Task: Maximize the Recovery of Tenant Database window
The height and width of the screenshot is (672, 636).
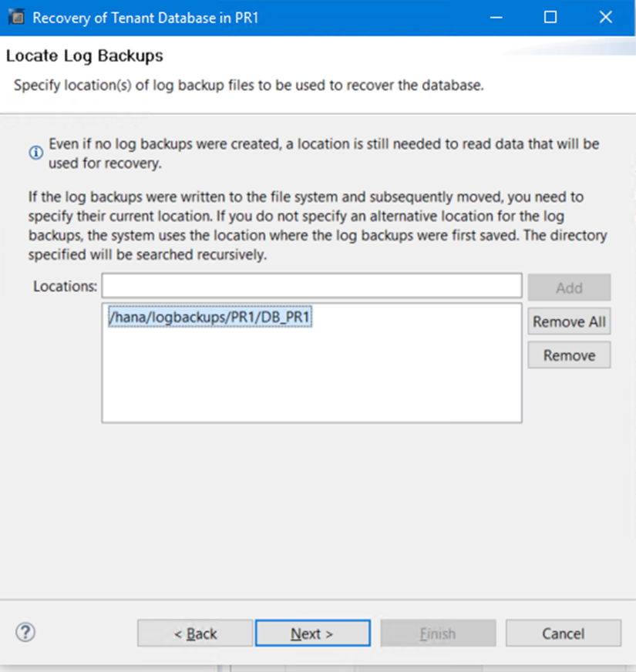Action: pyautogui.click(x=550, y=17)
